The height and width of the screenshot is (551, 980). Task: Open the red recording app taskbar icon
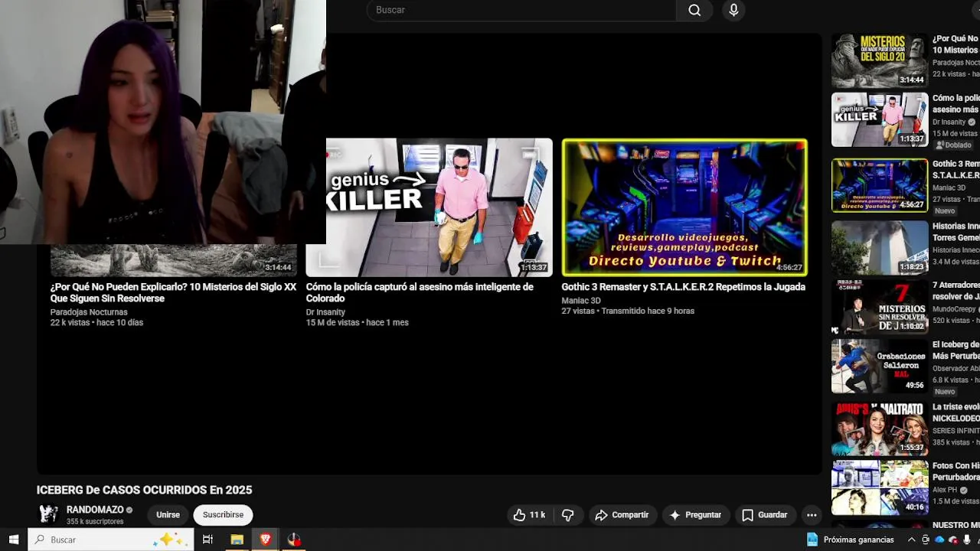click(295, 540)
